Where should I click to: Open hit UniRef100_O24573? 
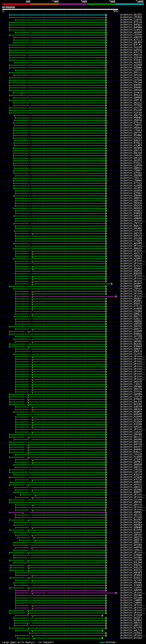pyautogui.click(x=131, y=30)
